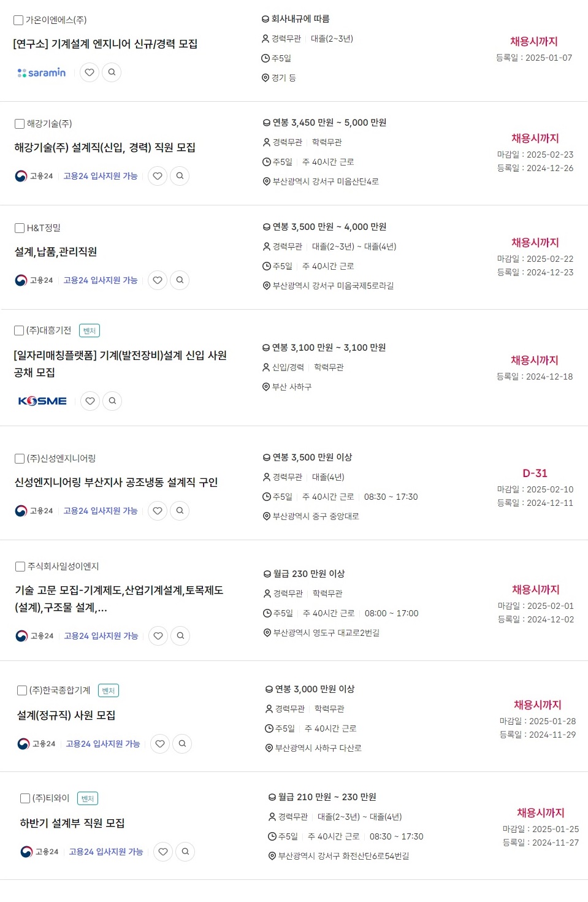Open 하반기 설계부 직원 모집 posting
This screenshot has width=588, height=902.
tap(72, 824)
